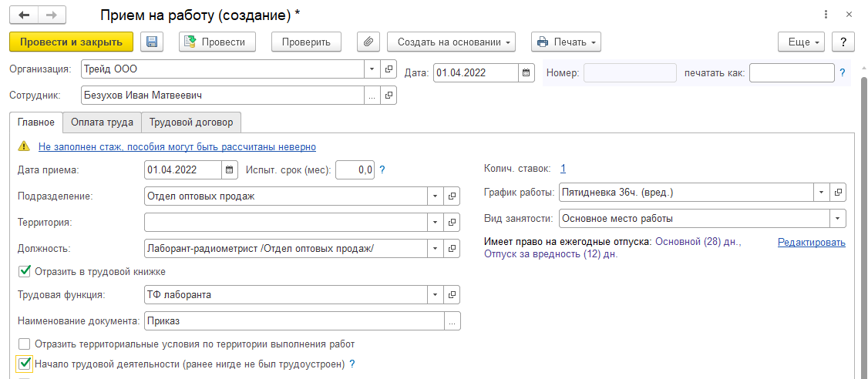The image size is (868, 379).
Task: Open the Трудовой договор tab
Action: pyautogui.click(x=192, y=122)
